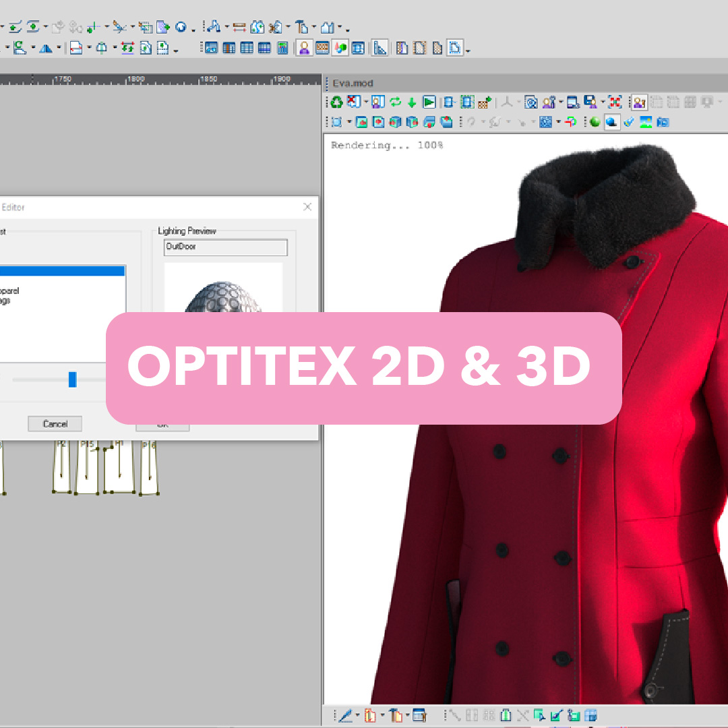Toggle the colored shapes shader button
Screen dimensions: 728x728
pyautogui.click(x=340, y=48)
